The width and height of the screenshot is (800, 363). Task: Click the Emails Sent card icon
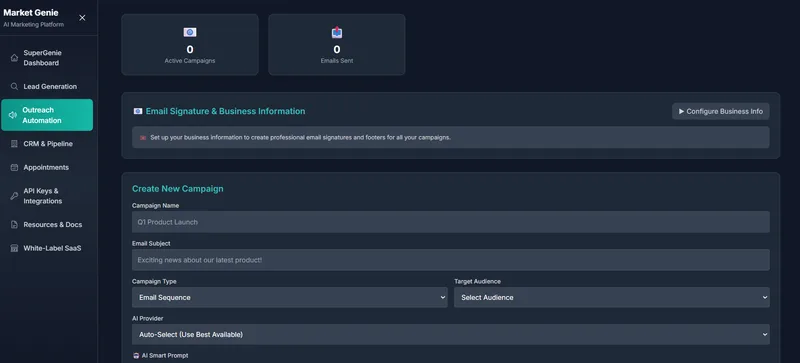(337, 33)
